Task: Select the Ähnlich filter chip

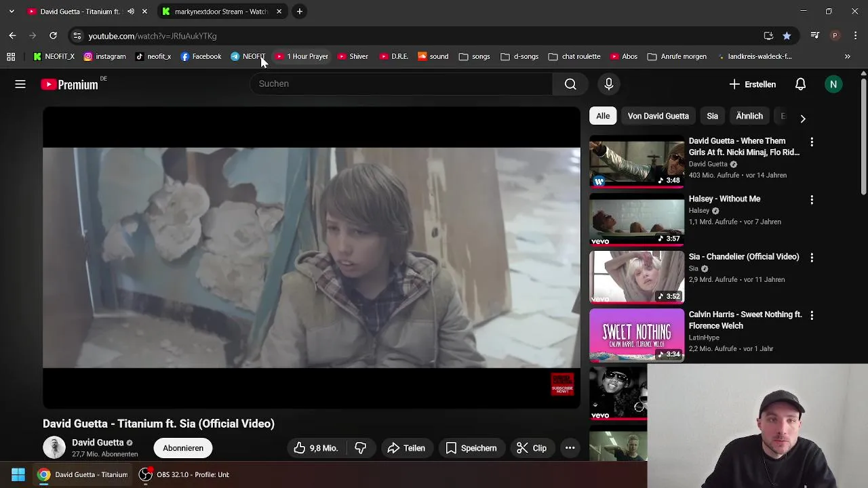Action: pyautogui.click(x=749, y=116)
